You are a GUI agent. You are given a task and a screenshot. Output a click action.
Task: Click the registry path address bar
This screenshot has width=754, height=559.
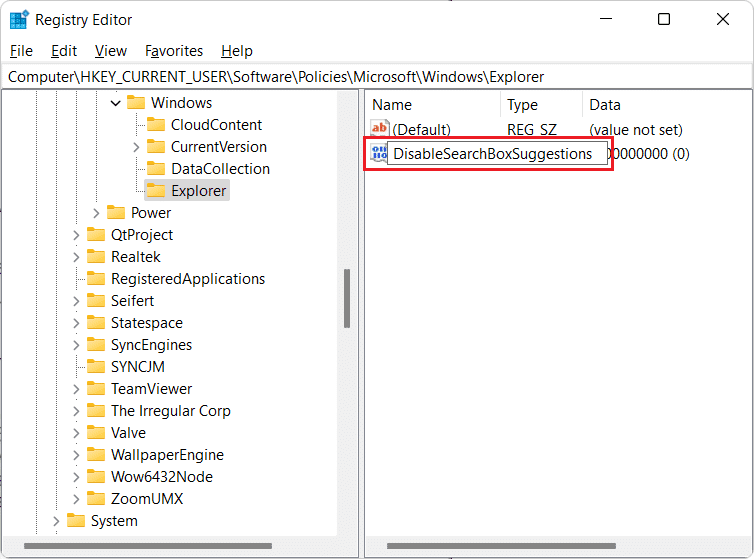377,77
